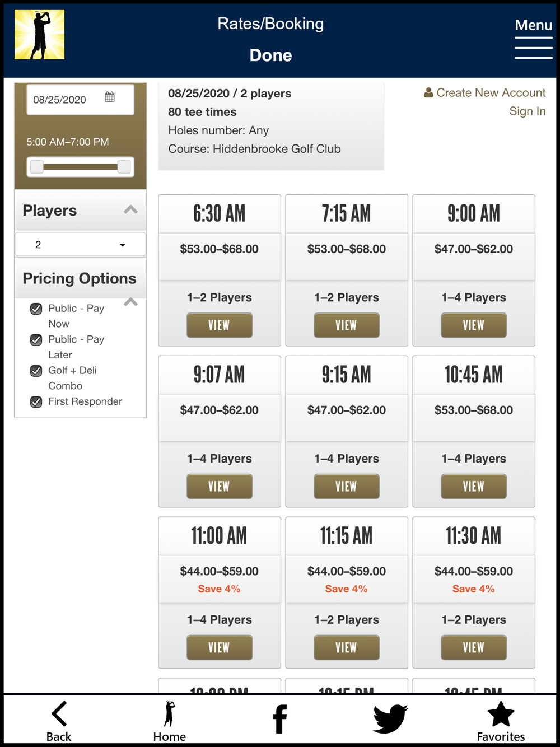Click the time range slider's right handle
The width and height of the screenshot is (560, 747).
tap(124, 166)
